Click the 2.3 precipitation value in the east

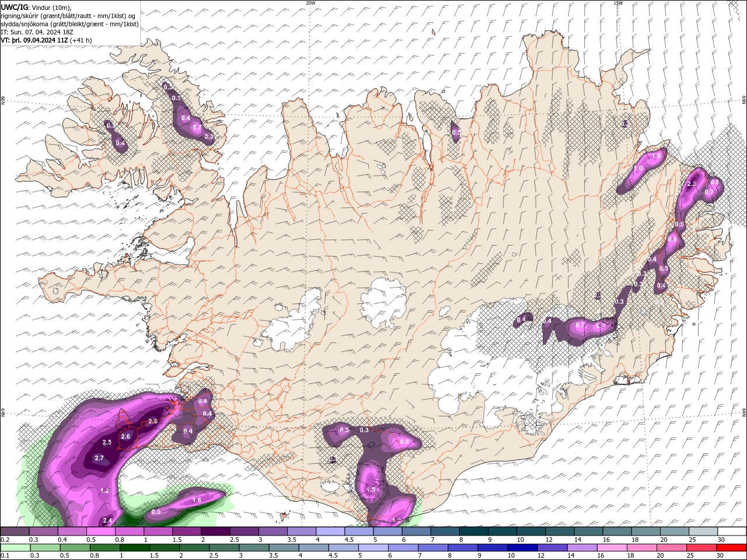692,184
